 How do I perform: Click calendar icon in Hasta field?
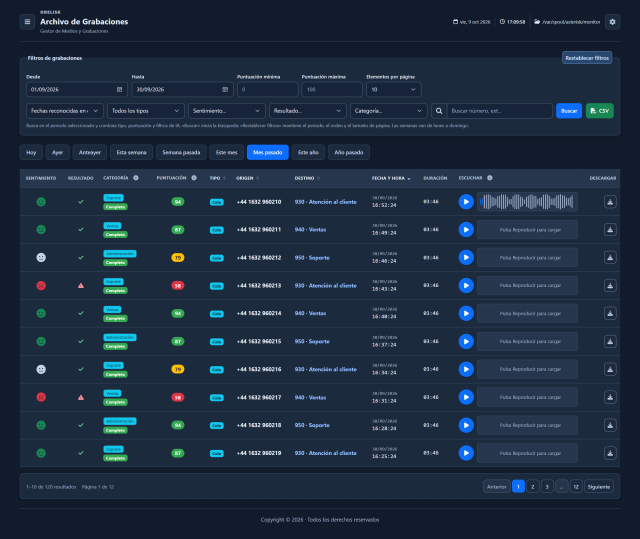tap(225, 89)
